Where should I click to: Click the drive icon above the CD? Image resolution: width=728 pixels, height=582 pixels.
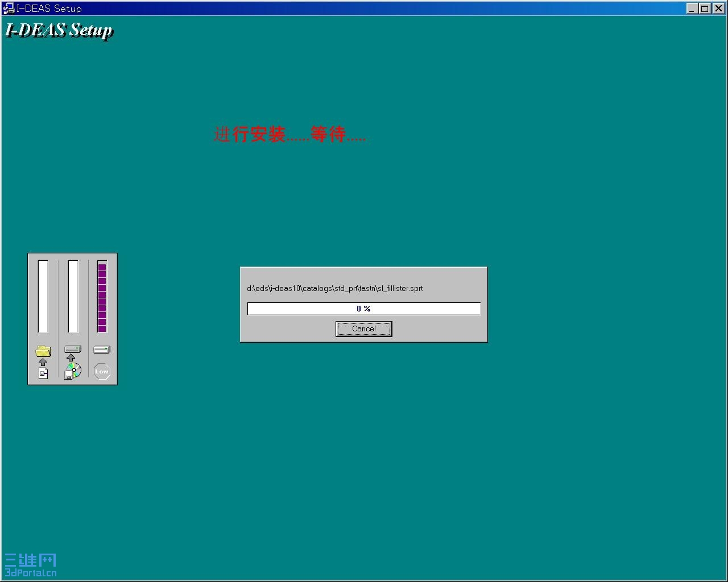pyautogui.click(x=73, y=349)
